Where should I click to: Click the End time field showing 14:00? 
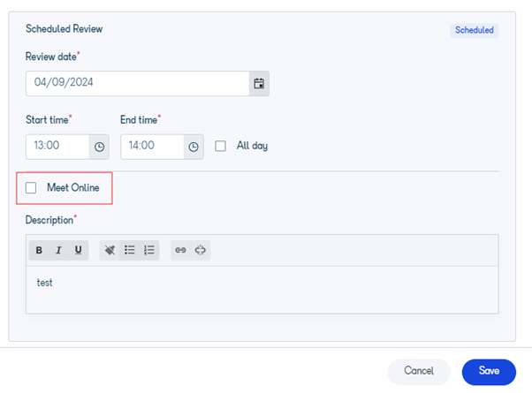point(152,147)
